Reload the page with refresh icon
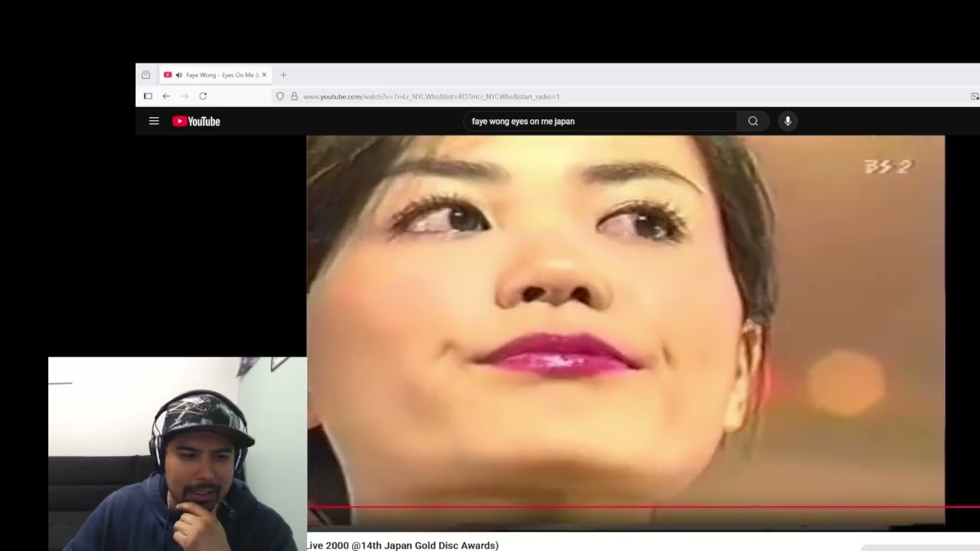This screenshot has width=980, height=551. [203, 96]
